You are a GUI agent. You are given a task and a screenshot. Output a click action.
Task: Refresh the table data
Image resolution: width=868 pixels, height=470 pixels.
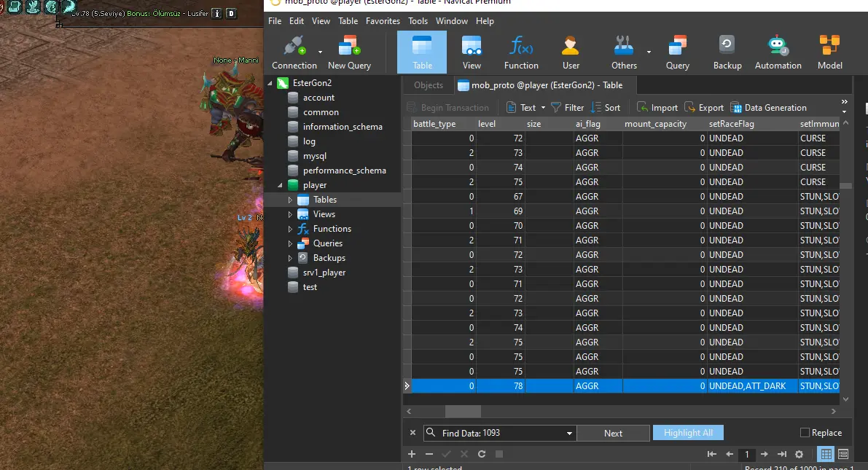[482, 454]
